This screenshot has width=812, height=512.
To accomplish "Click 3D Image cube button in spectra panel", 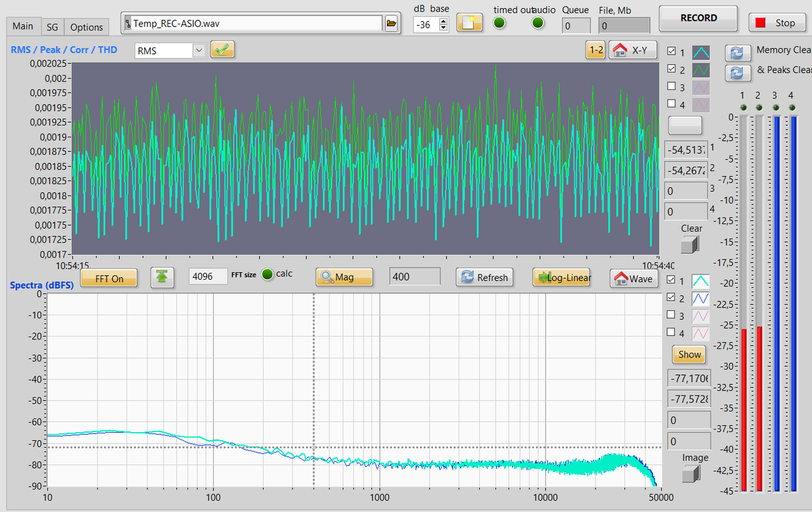I will tap(692, 474).
